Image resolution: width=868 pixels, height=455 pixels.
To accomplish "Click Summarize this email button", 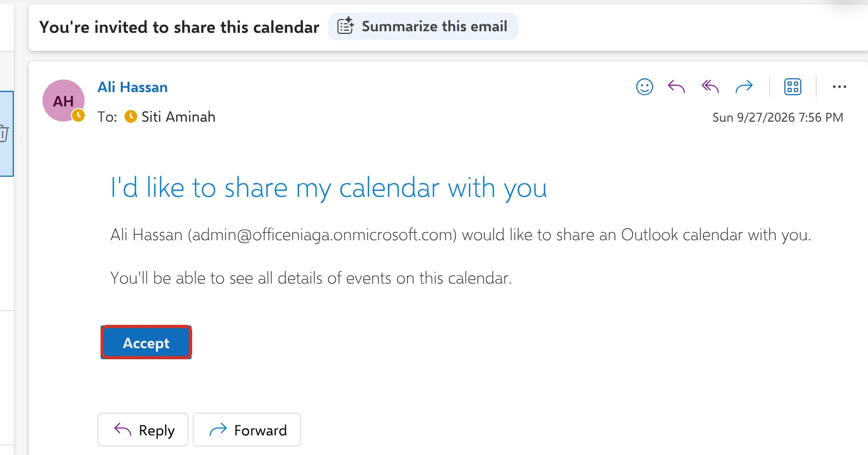I will [423, 26].
